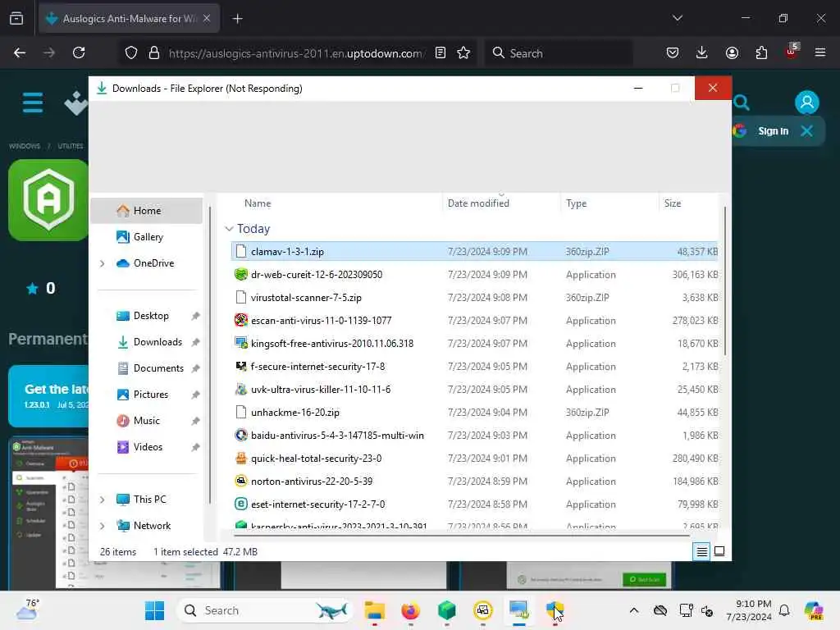Bookmark this page with the star icon

coord(463,52)
